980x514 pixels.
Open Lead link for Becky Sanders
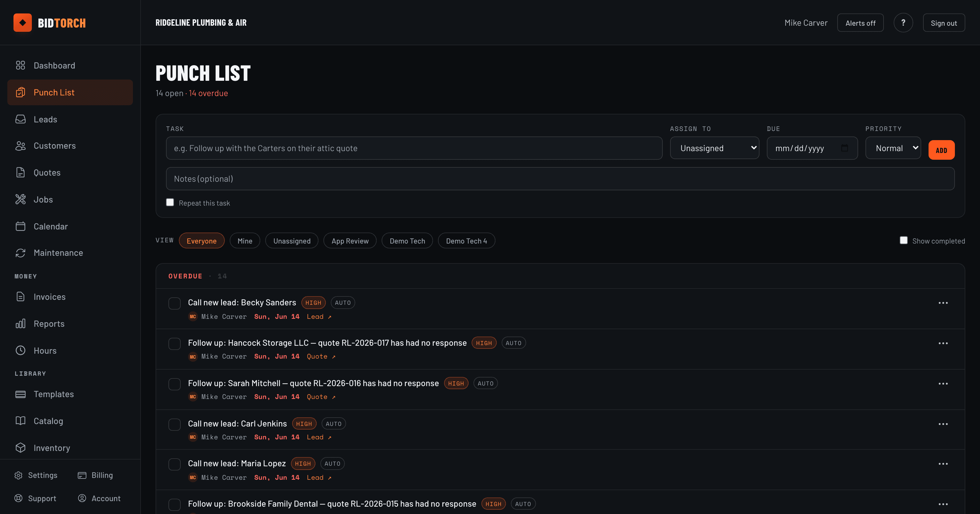click(x=319, y=317)
